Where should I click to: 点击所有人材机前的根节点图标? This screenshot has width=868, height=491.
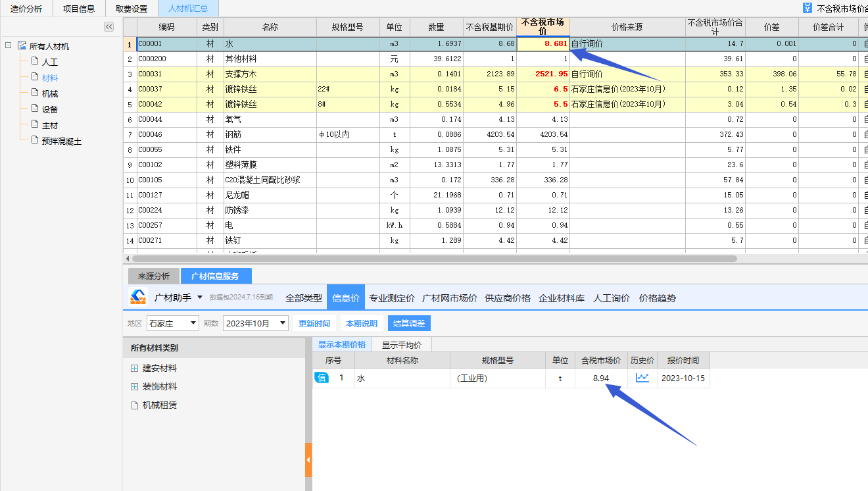pos(22,45)
